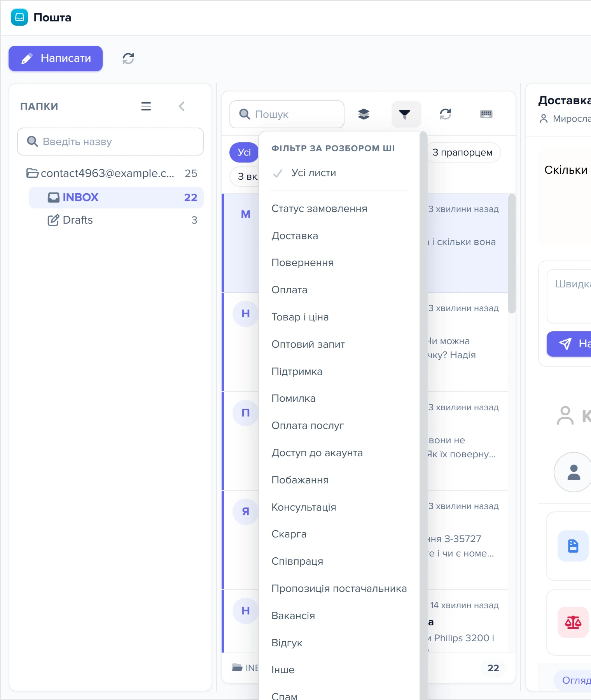
Task: Filter by Оптовий запит
Action: coord(339,345)
